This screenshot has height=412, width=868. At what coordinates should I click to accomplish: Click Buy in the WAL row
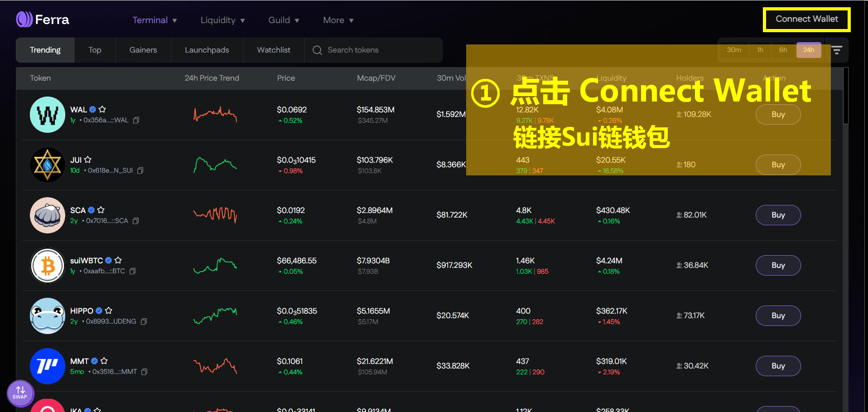(778, 114)
